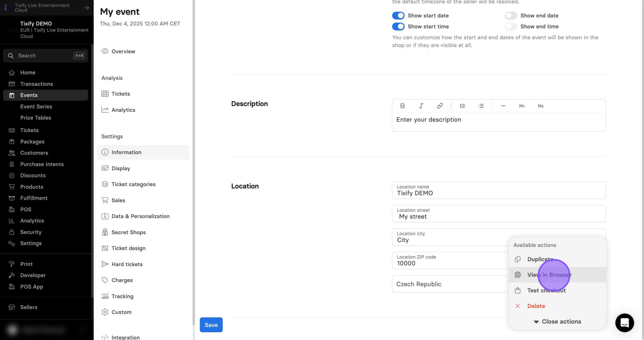Choose View in Browser action
Screen dimensions: 644x340
[557, 275]
